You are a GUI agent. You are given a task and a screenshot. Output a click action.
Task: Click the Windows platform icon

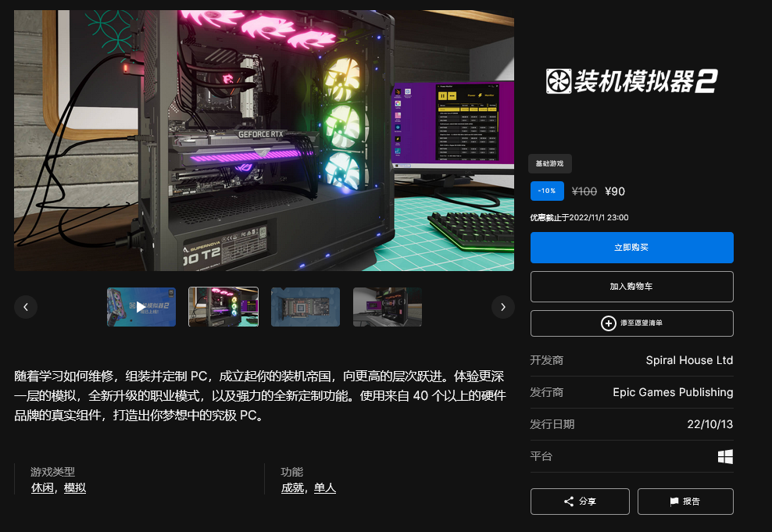click(x=726, y=455)
